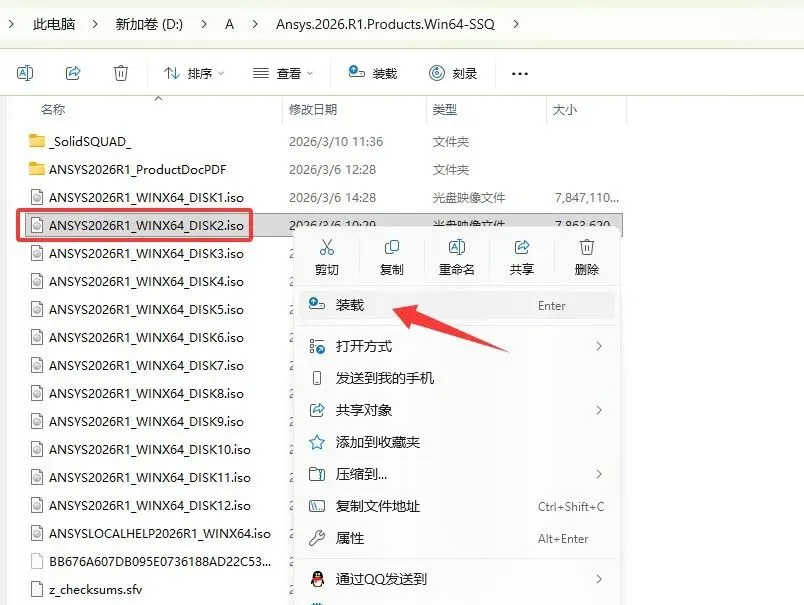The width and height of the screenshot is (804, 605).
Task: Click the 装载 mount button in the toolbar
Action: [373, 73]
